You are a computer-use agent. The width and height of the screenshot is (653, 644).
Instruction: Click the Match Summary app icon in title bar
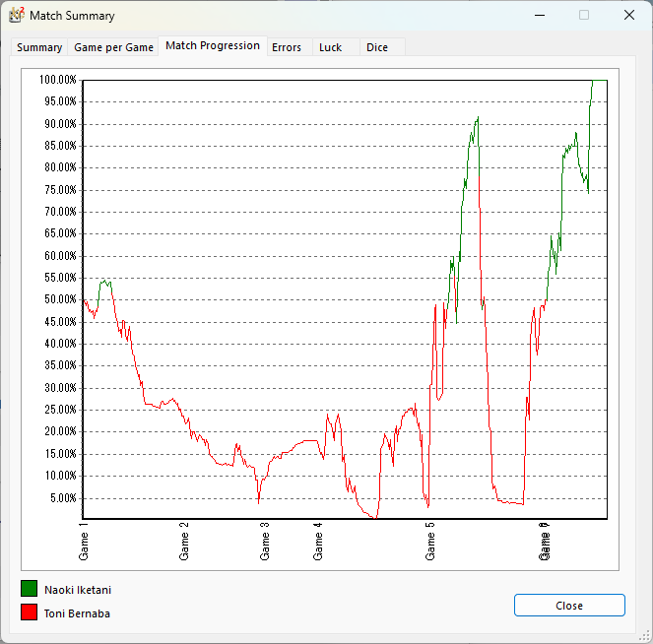[x=17, y=16]
